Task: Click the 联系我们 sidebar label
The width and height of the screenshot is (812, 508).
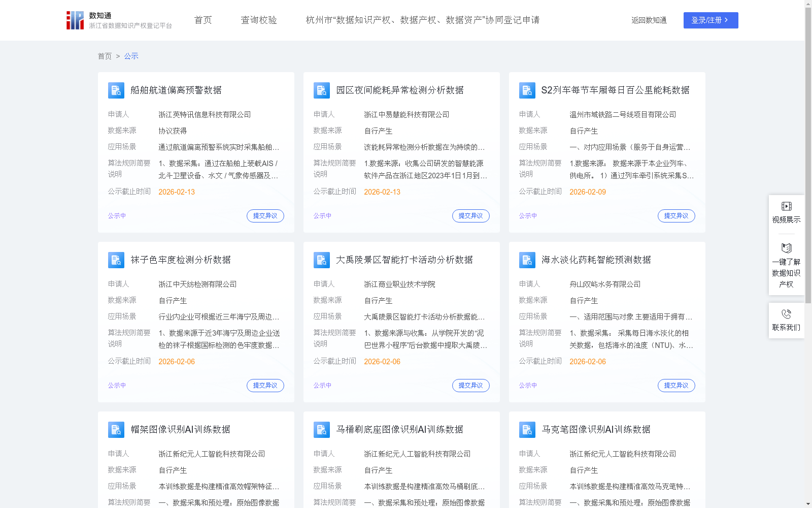Action: 786,328
